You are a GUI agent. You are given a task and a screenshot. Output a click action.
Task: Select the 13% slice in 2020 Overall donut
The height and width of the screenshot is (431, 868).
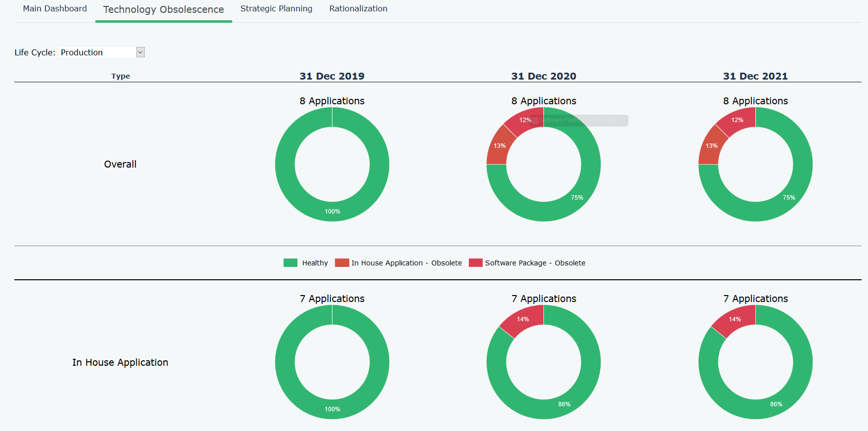coord(499,146)
